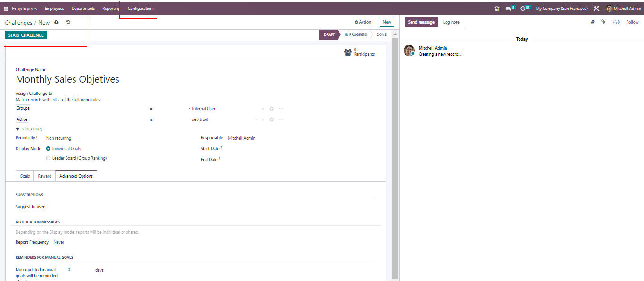Click the Send message button
644x281 pixels.
click(421, 22)
